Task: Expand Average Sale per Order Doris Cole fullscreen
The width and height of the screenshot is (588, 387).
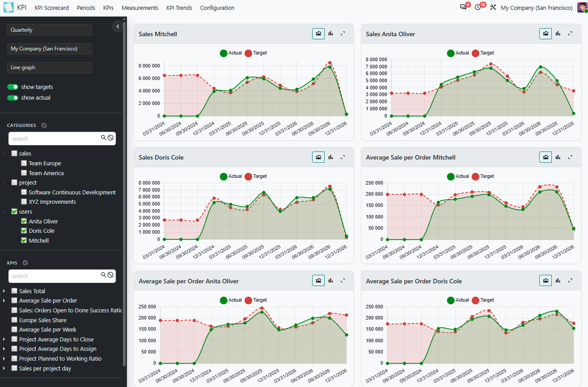Action: [570, 280]
